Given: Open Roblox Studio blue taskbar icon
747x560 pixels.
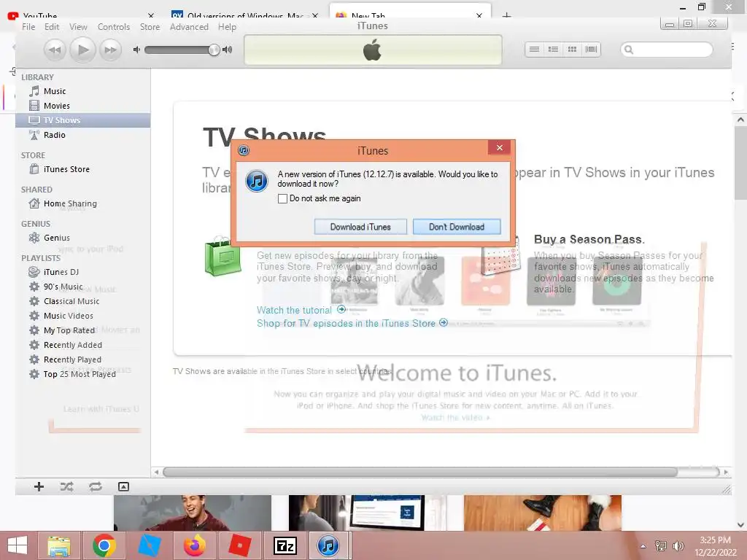Looking at the screenshot, I should pyautogui.click(x=149, y=545).
